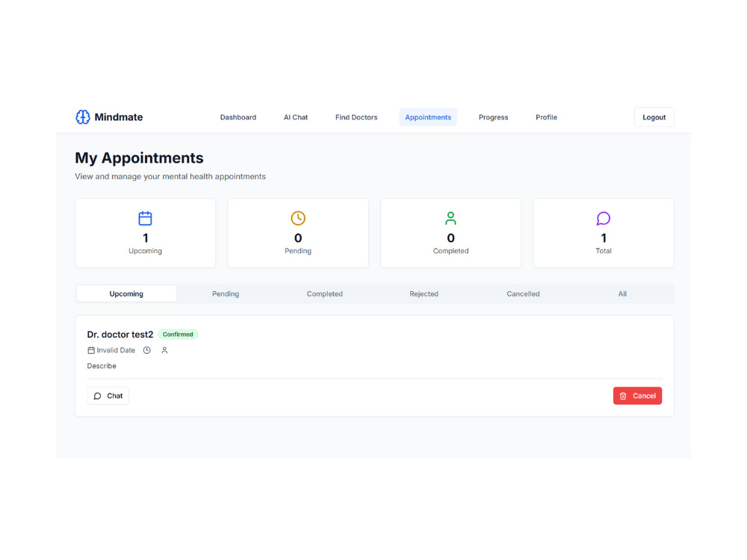The image size is (747, 560).
Task: Click the My Appointments heading
Action: click(139, 158)
